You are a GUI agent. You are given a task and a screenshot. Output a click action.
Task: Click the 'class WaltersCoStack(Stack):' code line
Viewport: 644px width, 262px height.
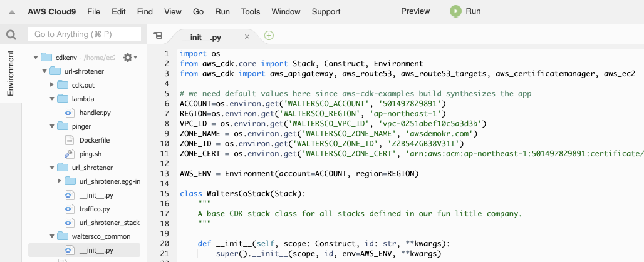242,193
